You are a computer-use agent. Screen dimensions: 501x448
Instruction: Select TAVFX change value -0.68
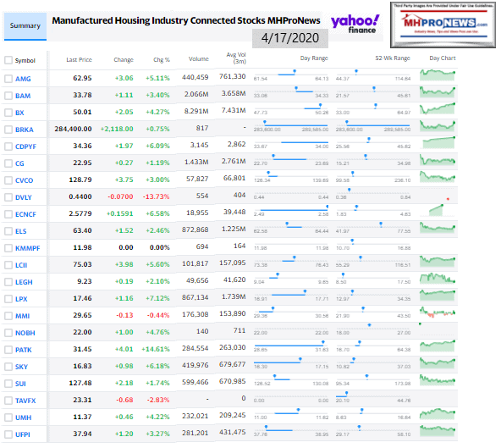(124, 400)
